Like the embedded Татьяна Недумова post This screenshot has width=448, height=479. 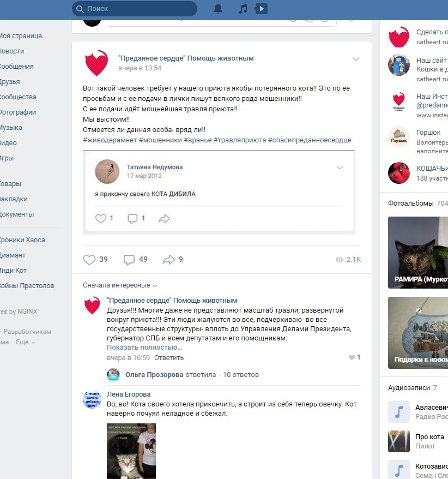tap(101, 218)
